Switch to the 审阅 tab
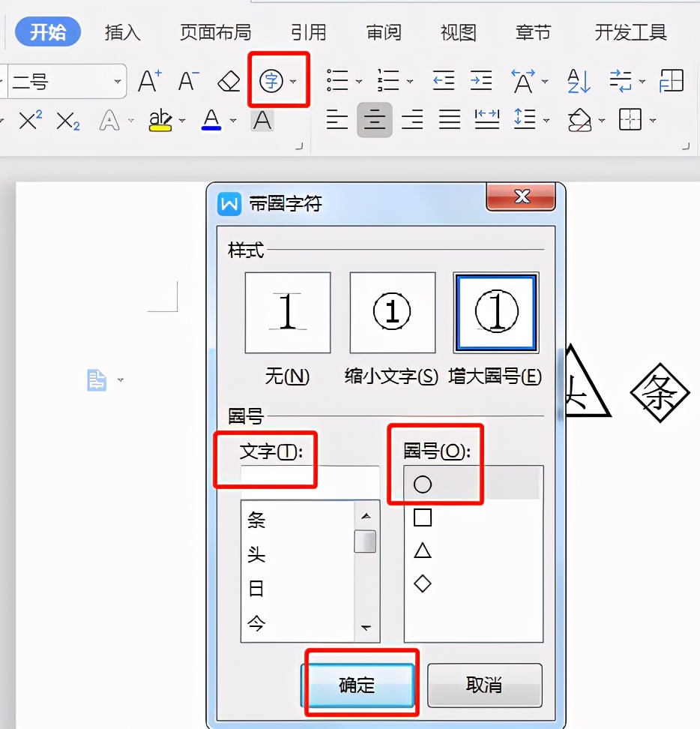700x729 pixels. pyautogui.click(x=384, y=32)
